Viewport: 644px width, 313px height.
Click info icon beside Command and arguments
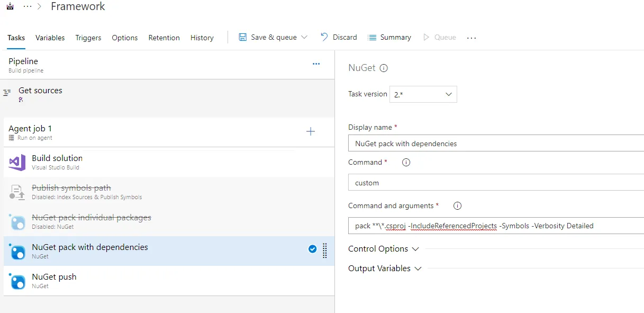(458, 206)
